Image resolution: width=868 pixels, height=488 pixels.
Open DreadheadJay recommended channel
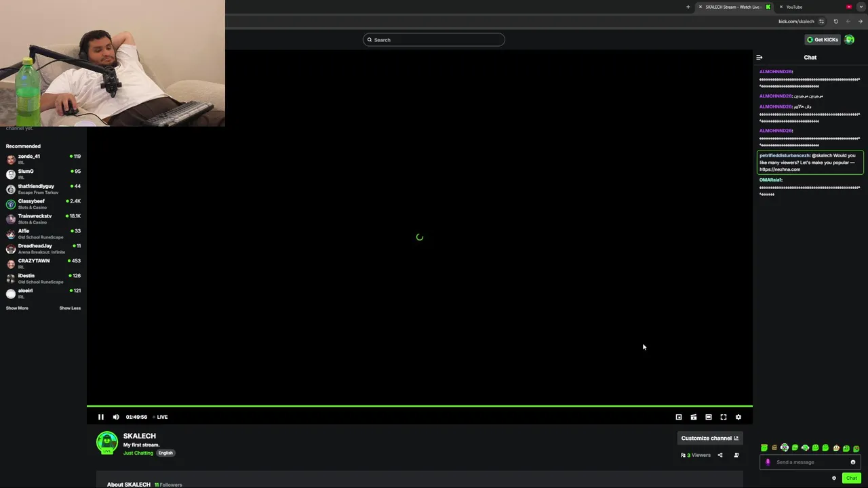43,249
